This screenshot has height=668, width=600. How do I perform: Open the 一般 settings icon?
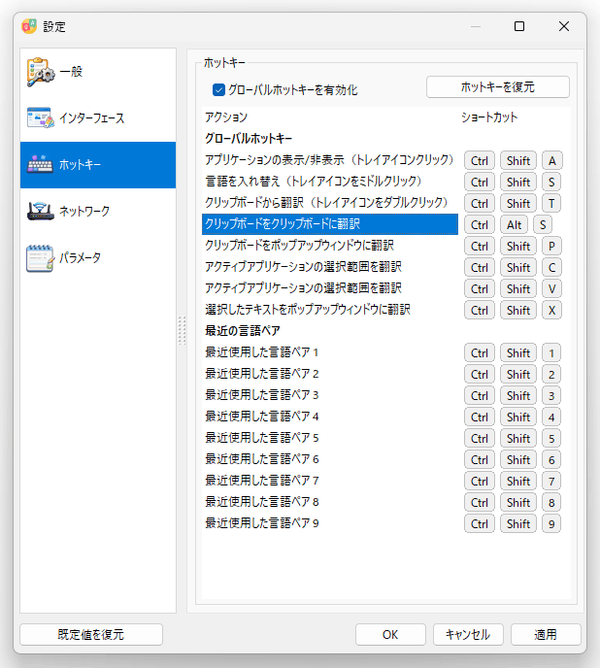tap(40, 72)
